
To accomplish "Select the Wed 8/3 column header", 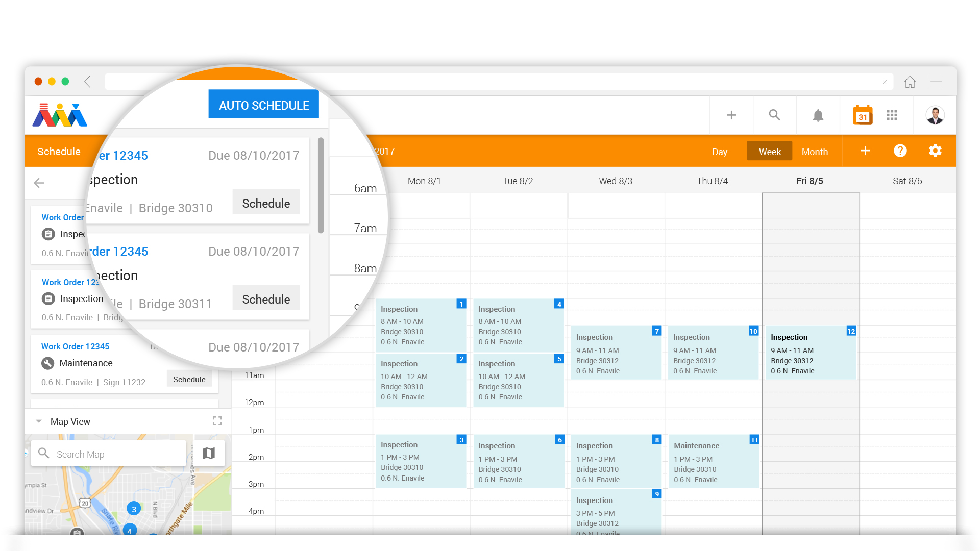I will (615, 181).
